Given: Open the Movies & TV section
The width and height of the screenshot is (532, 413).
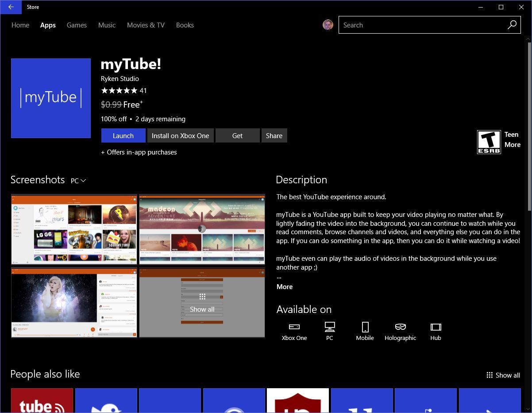Looking at the screenshot, I should (x=146, y=25).
